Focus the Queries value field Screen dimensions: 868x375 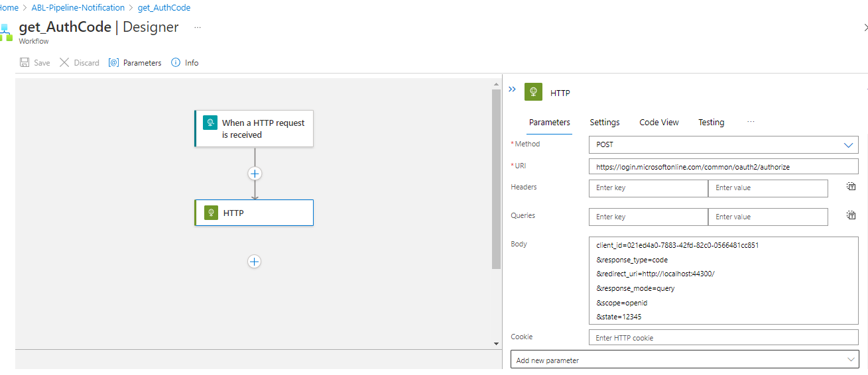click(768, 217)
